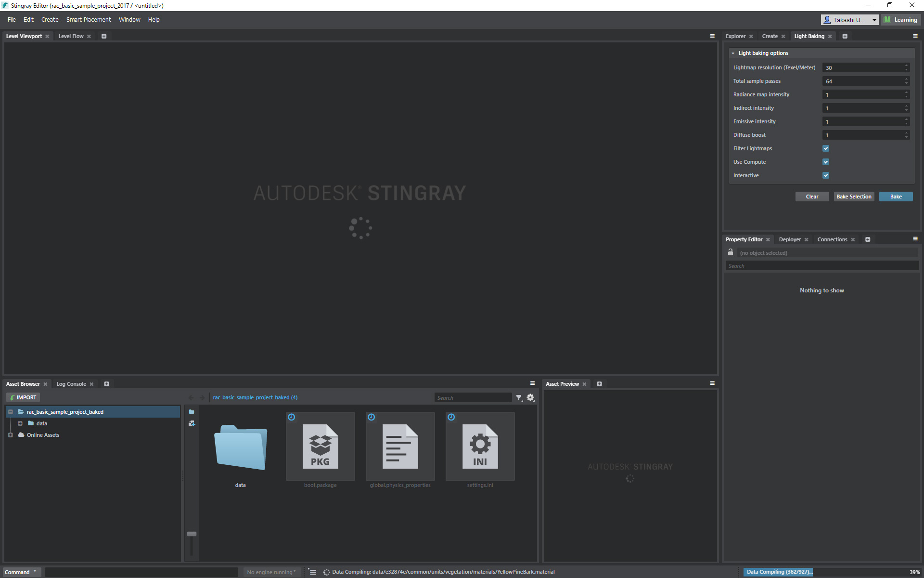This screenshot has height=578, width=924.
Task: Click the lock icon in Property Editor
Action: point(731,252)
